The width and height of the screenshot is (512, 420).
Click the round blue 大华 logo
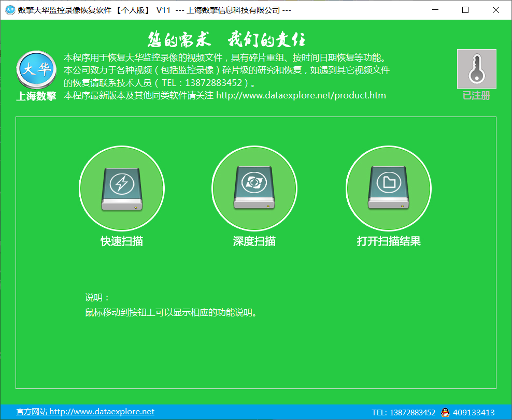[36, 71]
